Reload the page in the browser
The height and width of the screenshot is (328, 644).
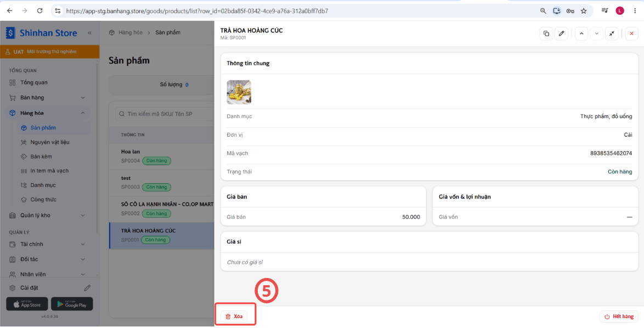pyautogui.click(x=40, y=11)
